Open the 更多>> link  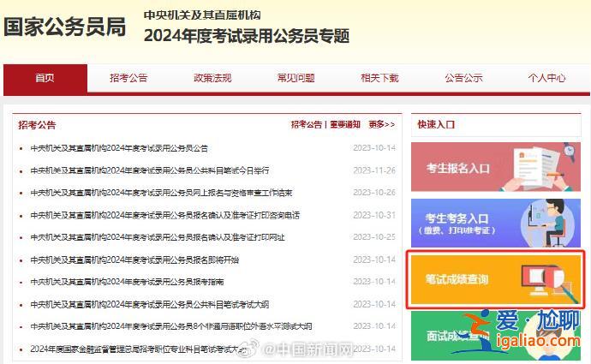pyautogui.click(x=382, y=124)
